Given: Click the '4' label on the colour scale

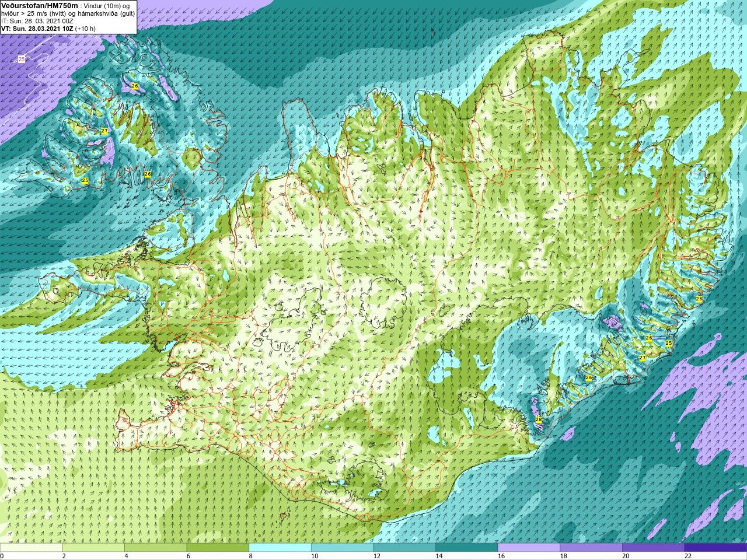Looking at the screenshot, I should click(126, 556).
